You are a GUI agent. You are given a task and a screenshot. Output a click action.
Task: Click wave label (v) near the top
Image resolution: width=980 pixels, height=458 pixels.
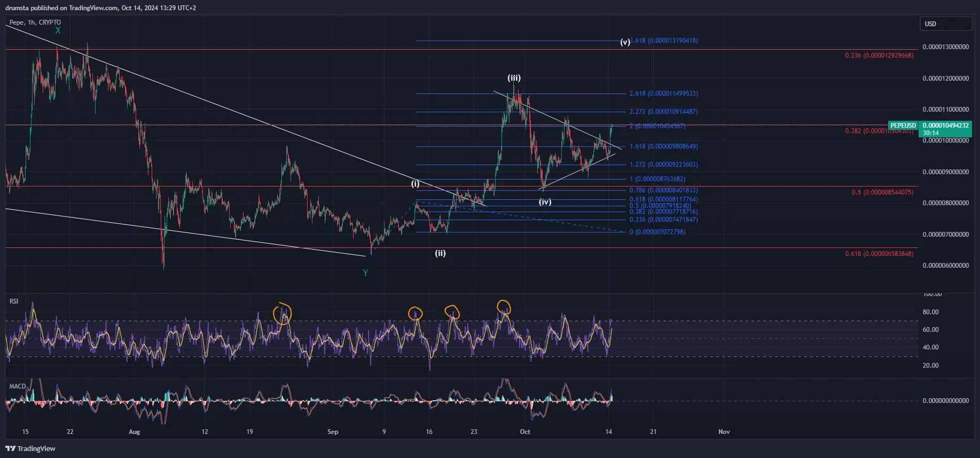[x=625, y=42]
